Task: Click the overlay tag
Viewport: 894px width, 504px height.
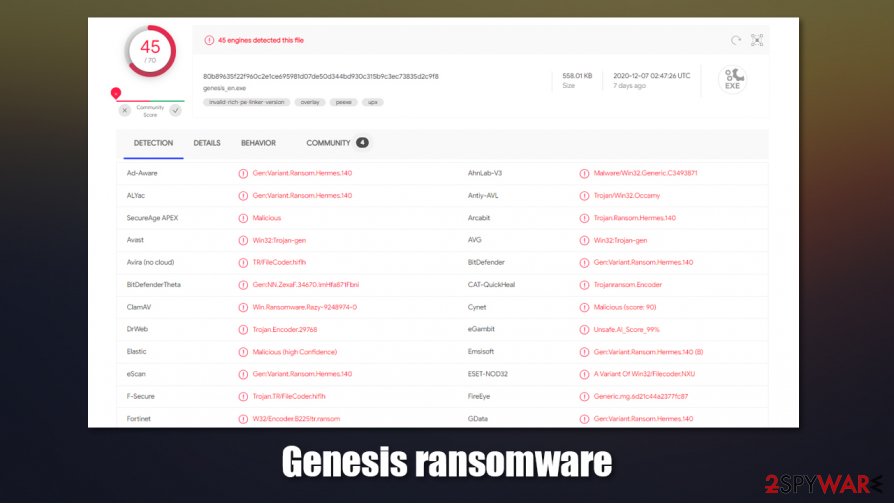Action: [x=310, y=102]
